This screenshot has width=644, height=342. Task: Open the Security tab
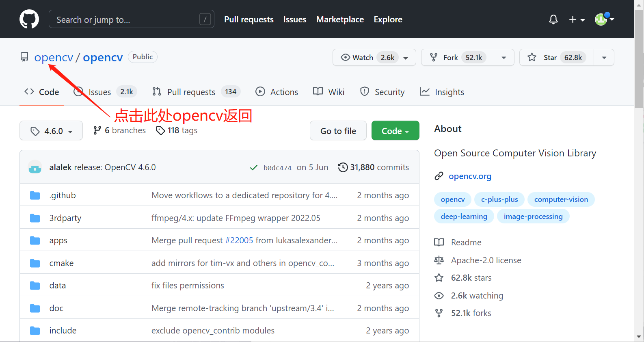pyautogui.click(x=383, y=92)
